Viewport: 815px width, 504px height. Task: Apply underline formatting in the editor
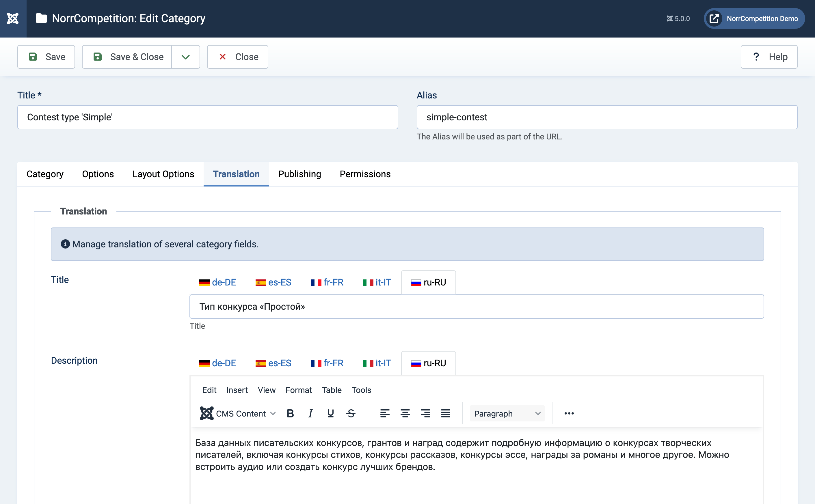pyautogui.click(x=330, y=413)
